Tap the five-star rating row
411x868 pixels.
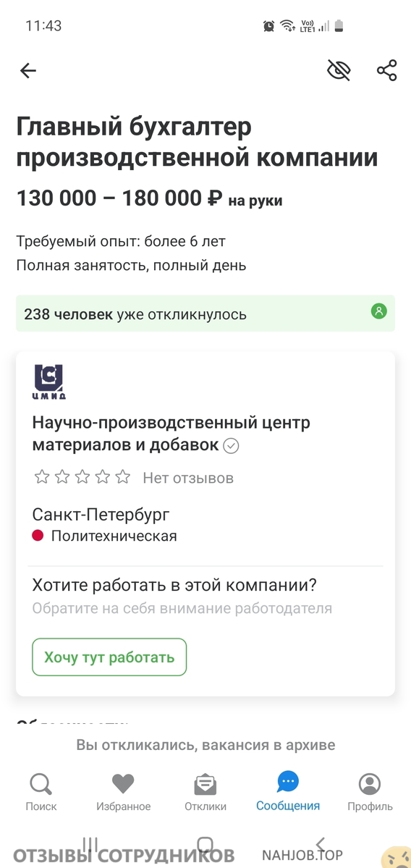pos(82,477)
